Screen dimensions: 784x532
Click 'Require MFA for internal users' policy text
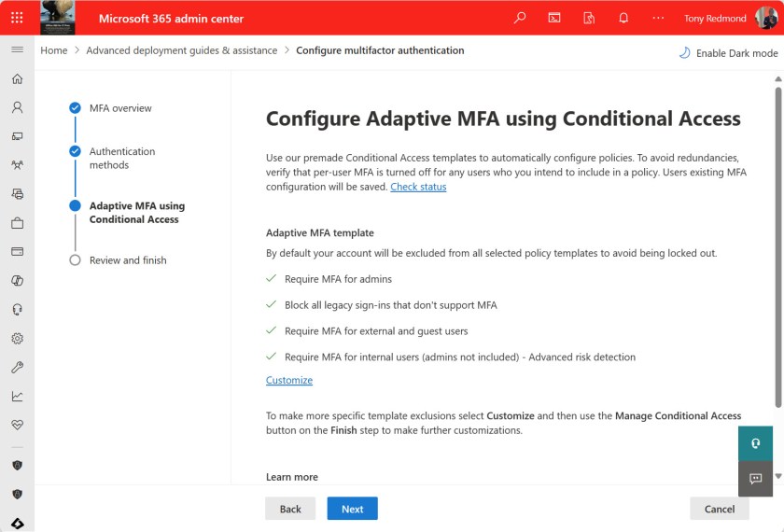point(460,357)
